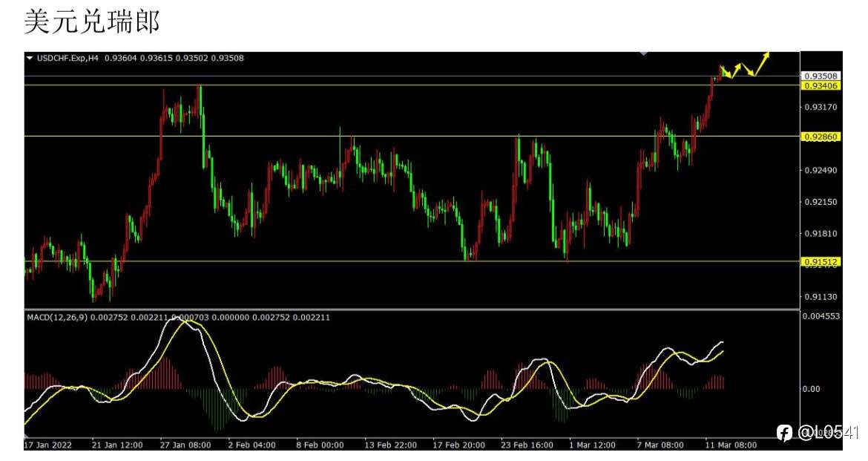
Task: Click the 8 Feb 00:00 time label
Action: tap(320, 445)
